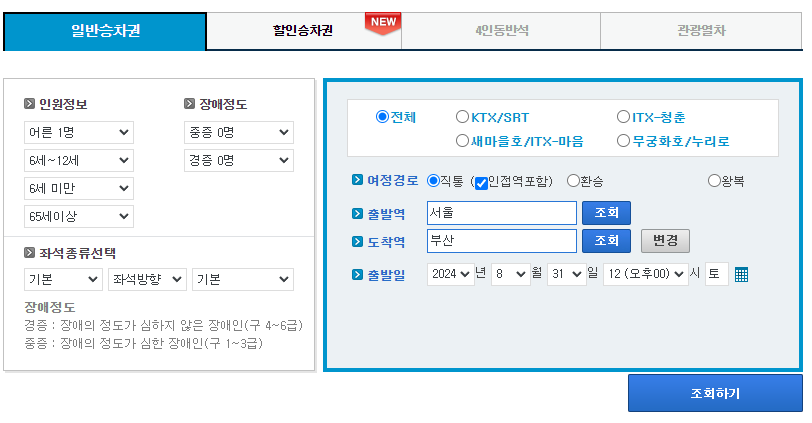
Task: Open the calendar date picker icon
Action: [x=741, y=274]
